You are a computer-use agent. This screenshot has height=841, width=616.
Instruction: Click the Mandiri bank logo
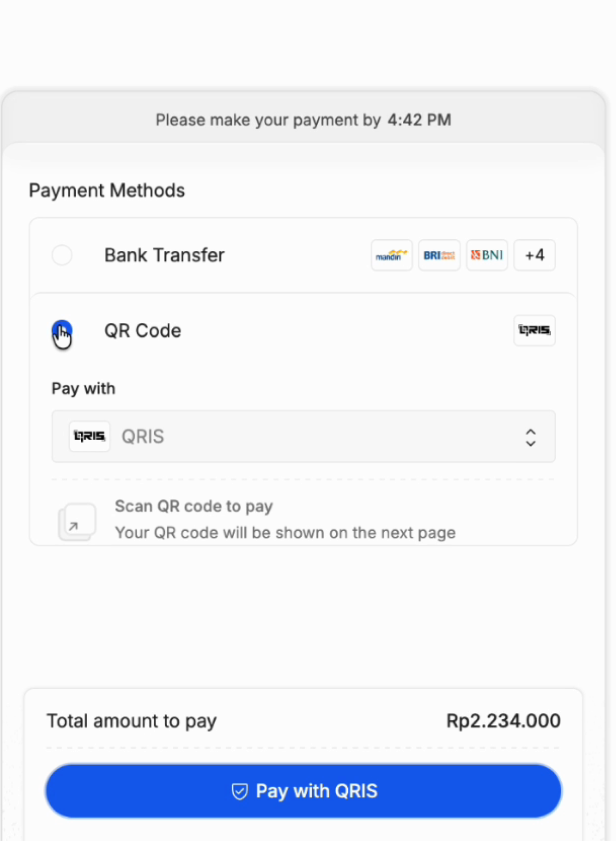(x=392, y=255)
